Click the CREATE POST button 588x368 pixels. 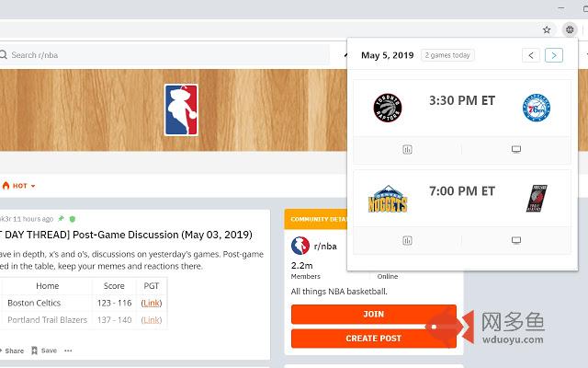[x=374, y=339]
